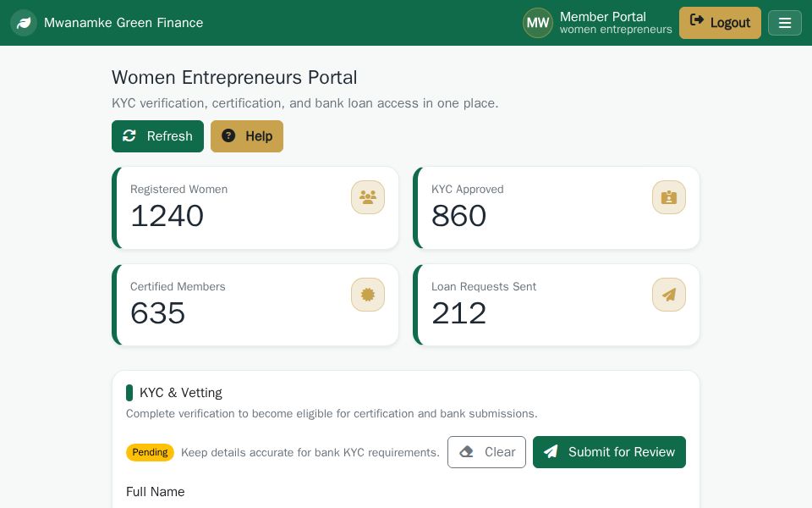Clear the KYC form details
The width and height of the screenshot is (812, 508).
[487, 452]
